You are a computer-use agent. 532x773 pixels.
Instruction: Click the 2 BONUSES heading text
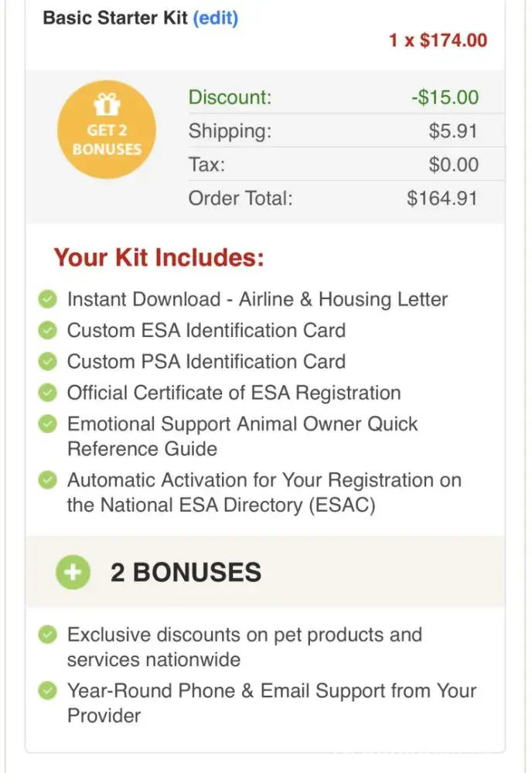click(x=186, y=572)
